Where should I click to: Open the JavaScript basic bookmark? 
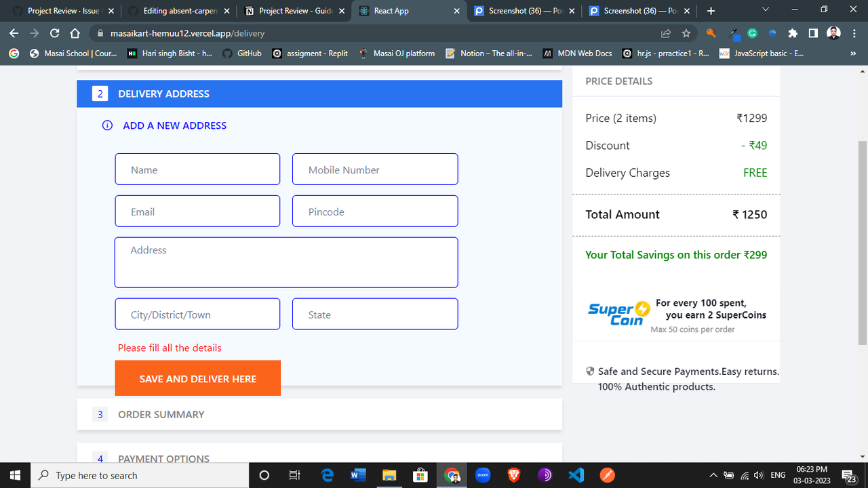[x=762, y=54]
